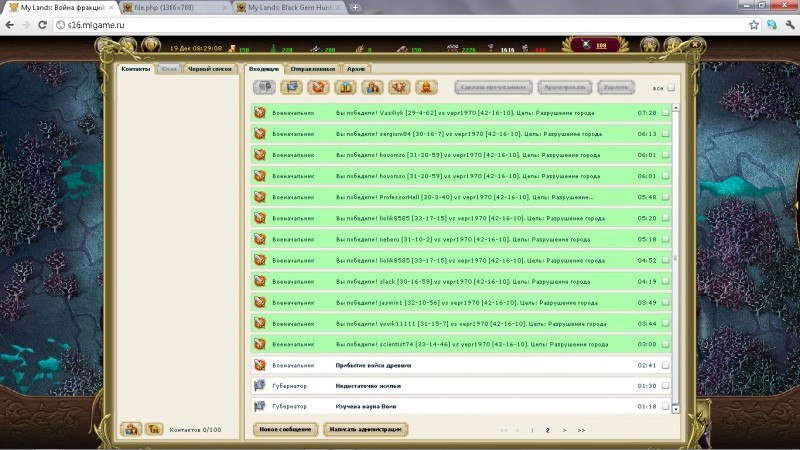Bookmark this page with the star icon

click(754, 24)
